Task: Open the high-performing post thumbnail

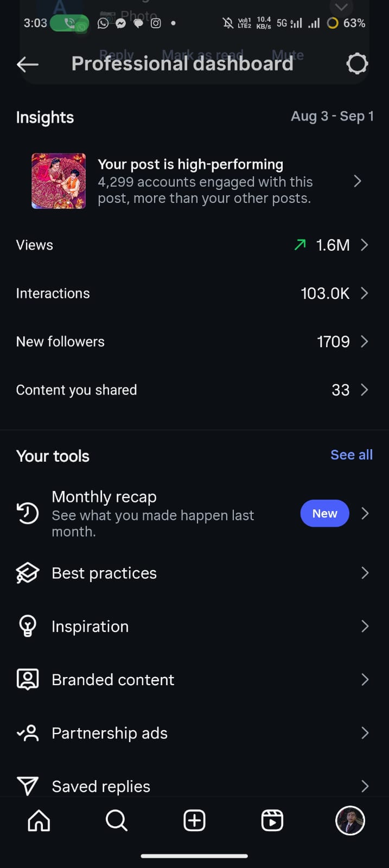Action: pos(59,181)
